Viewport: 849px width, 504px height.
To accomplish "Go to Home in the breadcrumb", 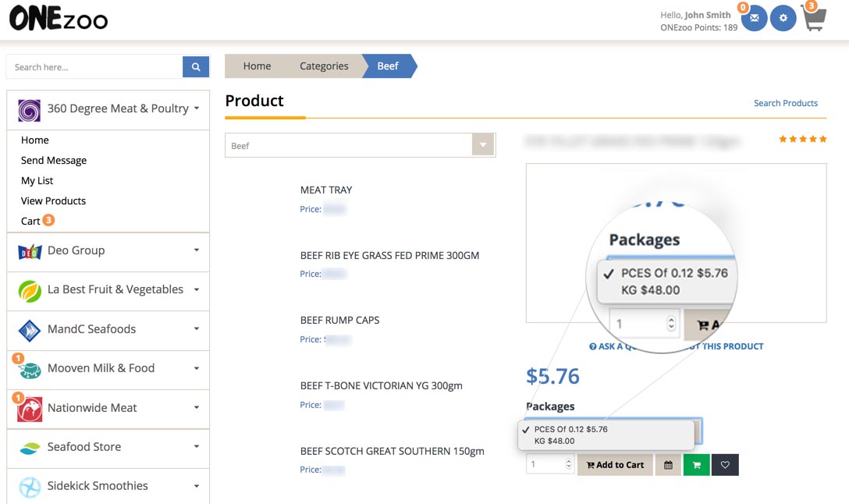I will (x=257, y=66).
